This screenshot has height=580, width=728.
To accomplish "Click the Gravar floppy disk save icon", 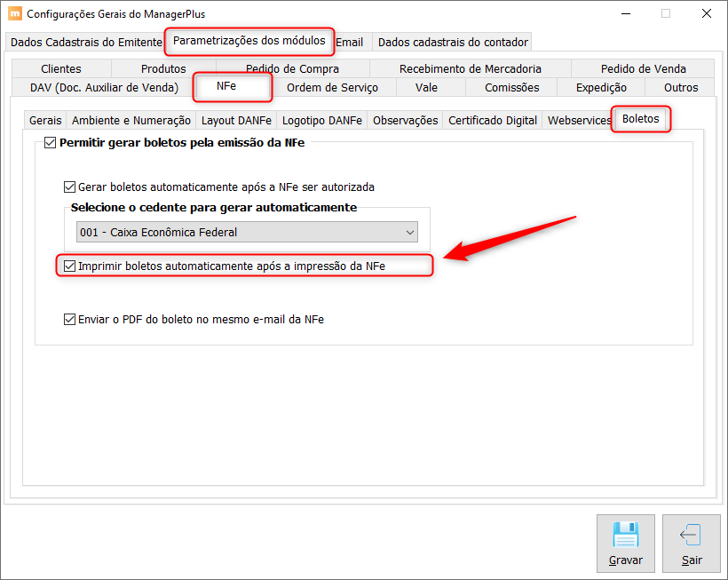I will (x=625, y=534).
